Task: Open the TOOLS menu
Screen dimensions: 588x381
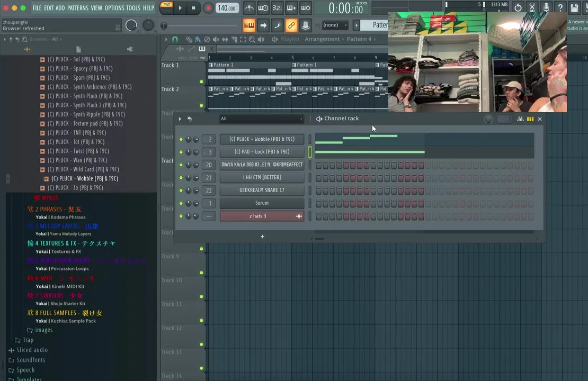Action: tap(133, 8)
